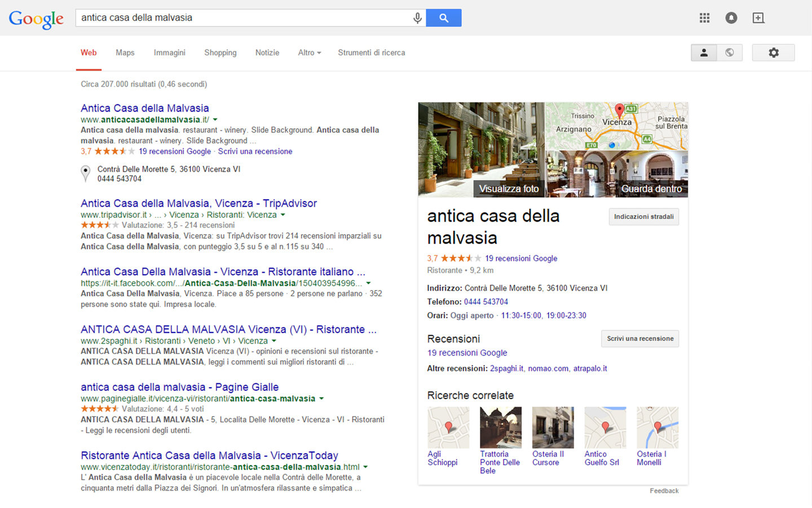The width and height of the screenshot is (812, 508).
Task: Open the TripAdvisor result link
Action: coord(198,203)
